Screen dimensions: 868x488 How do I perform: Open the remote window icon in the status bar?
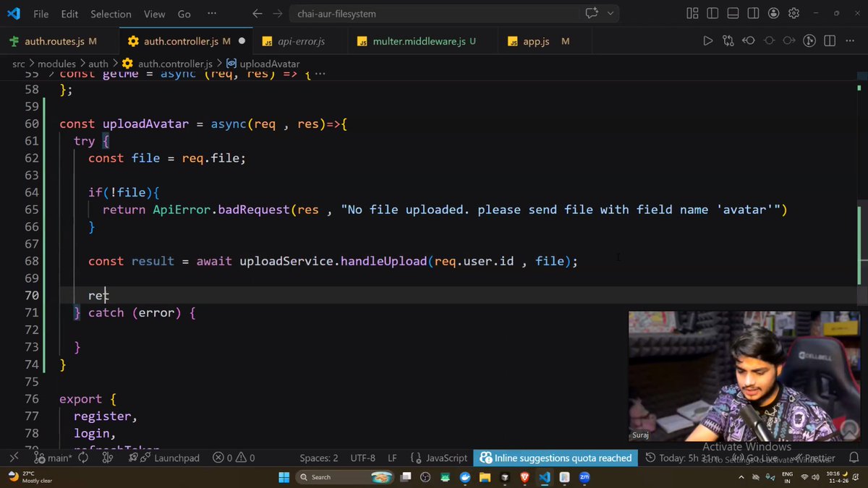click(13, 458)
